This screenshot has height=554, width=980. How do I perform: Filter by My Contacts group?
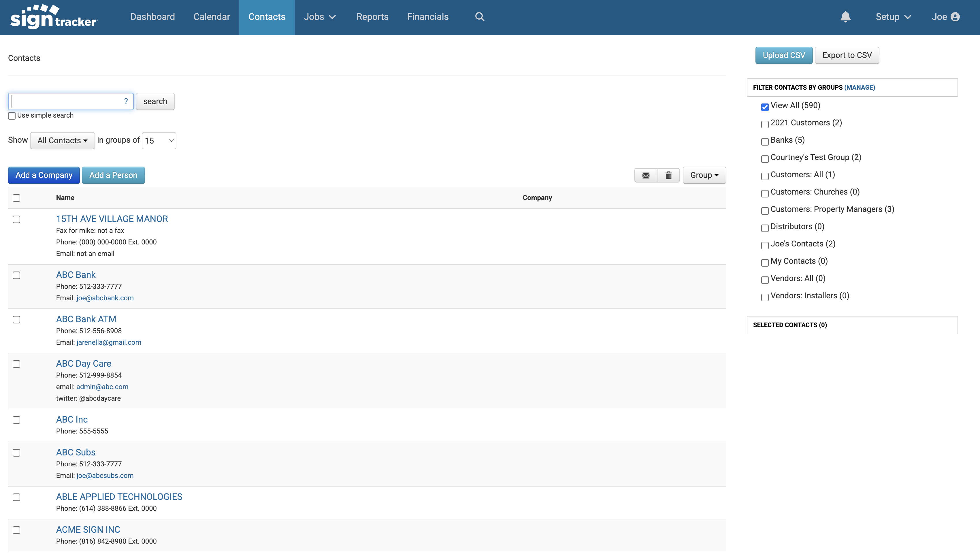coord(765,263)
